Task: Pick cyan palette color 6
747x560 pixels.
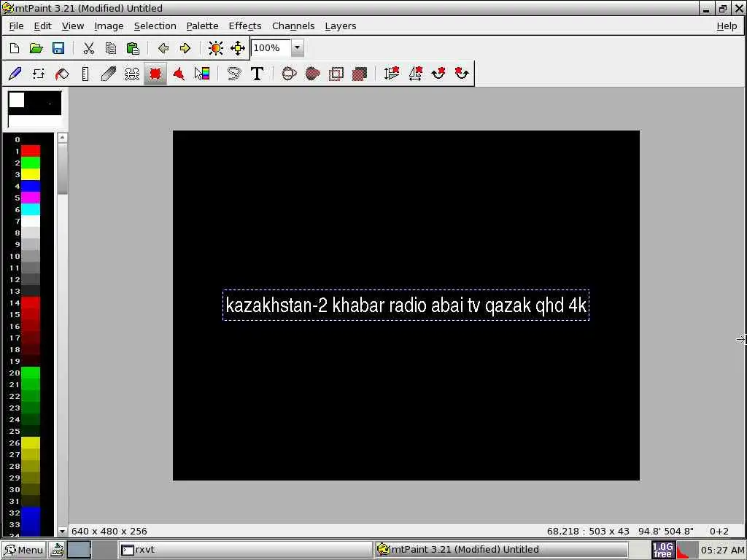Action: coord(31,209)
